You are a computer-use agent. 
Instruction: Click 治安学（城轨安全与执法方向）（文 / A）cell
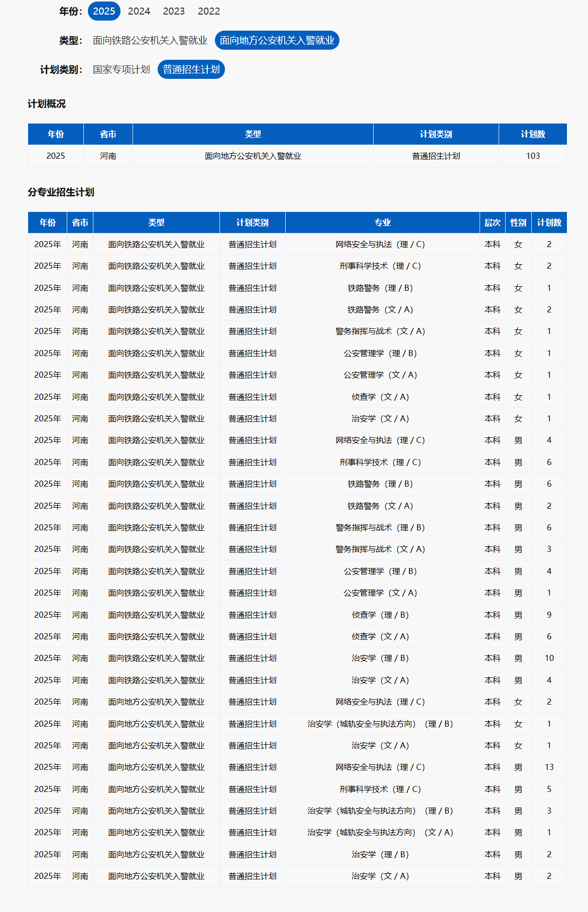point(380,832)
